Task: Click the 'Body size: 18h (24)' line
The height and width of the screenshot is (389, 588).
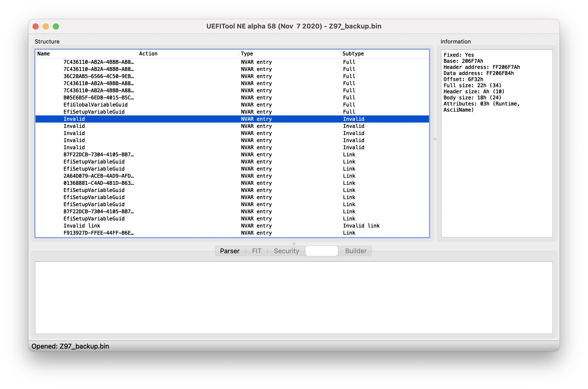Action: [472, 98]
